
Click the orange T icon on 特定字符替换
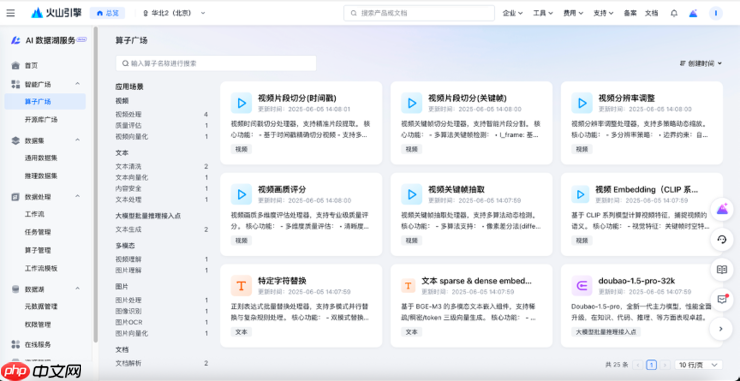coord(241,285)
